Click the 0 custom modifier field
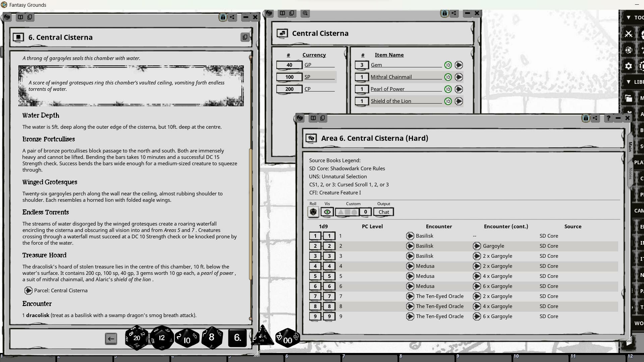This screenshot has width=644, height=362. click(365, 212)
